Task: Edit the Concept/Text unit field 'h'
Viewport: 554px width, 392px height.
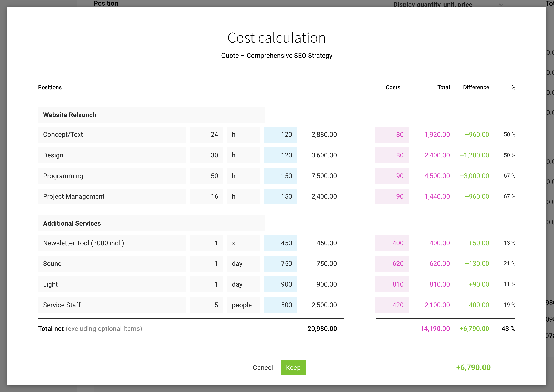Action: (243, 134)
